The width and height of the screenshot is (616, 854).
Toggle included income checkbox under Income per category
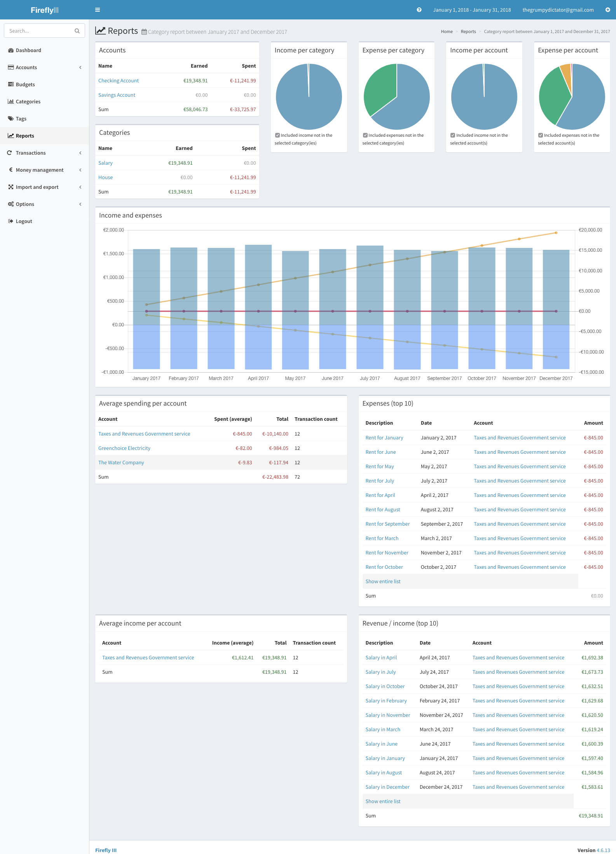click(277, 135)
